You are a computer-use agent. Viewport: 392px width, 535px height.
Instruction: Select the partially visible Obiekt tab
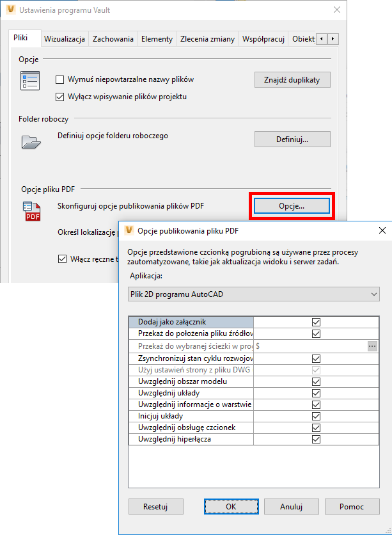(x=302, y=39)
